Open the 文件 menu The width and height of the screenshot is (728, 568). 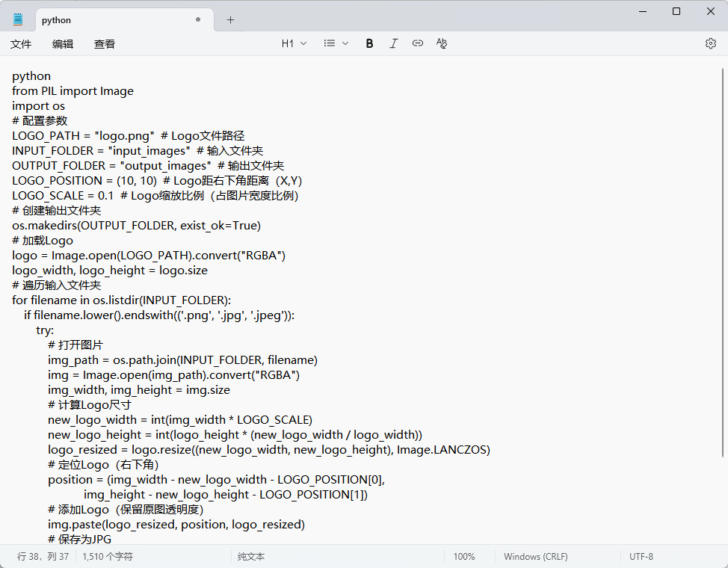[x=21, y=44]
